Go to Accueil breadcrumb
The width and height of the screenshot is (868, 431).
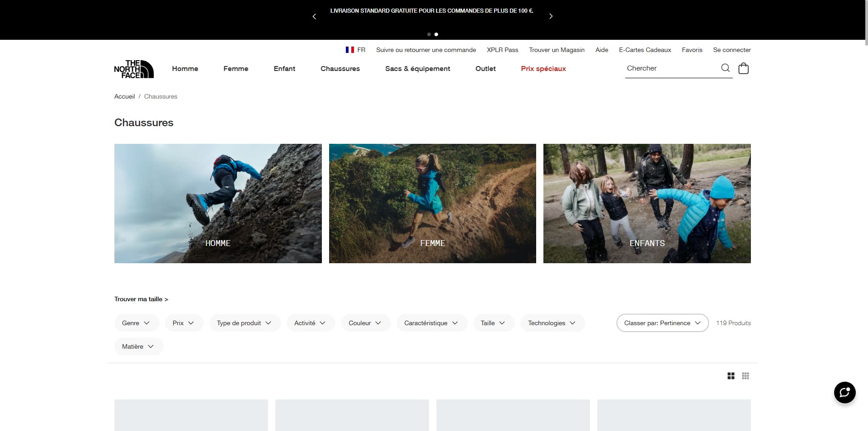[124, 96]
